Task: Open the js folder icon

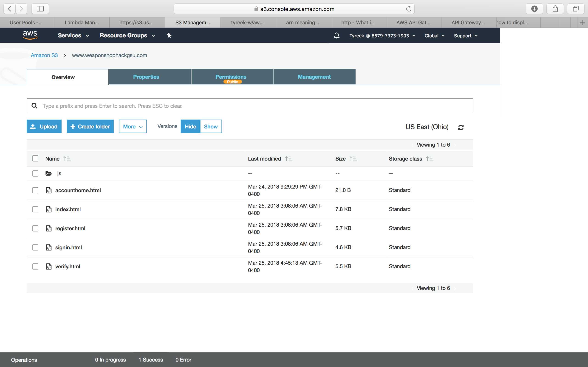Action: pyautogui.click(x=49, y=173)
